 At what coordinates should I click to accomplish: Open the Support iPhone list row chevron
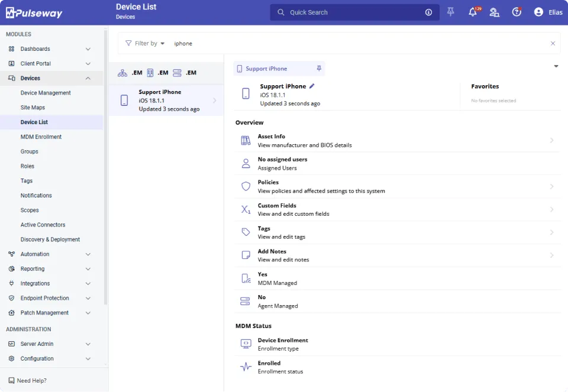click(214, 101)
